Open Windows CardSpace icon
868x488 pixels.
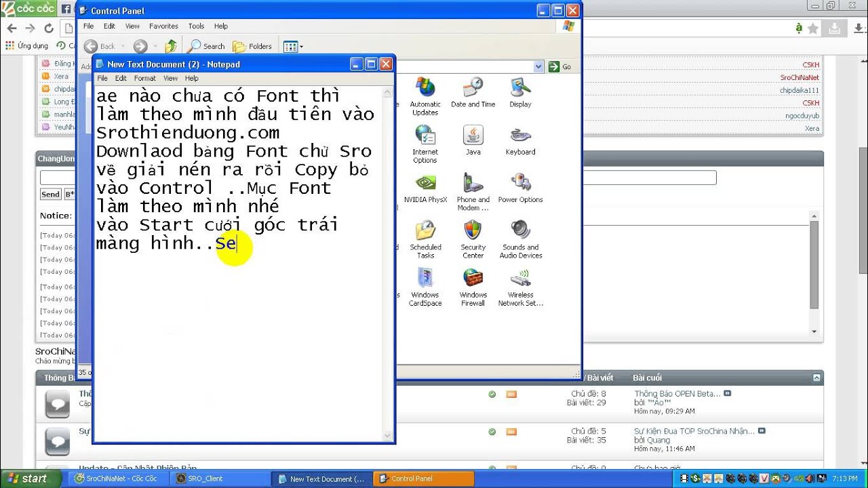425,287
